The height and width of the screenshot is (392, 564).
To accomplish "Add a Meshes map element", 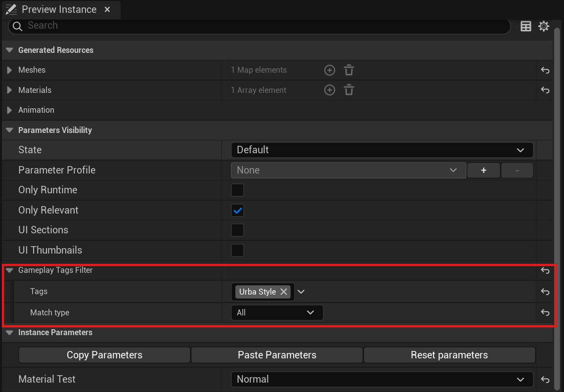I will pyautogui.click(x=330, y=70).
